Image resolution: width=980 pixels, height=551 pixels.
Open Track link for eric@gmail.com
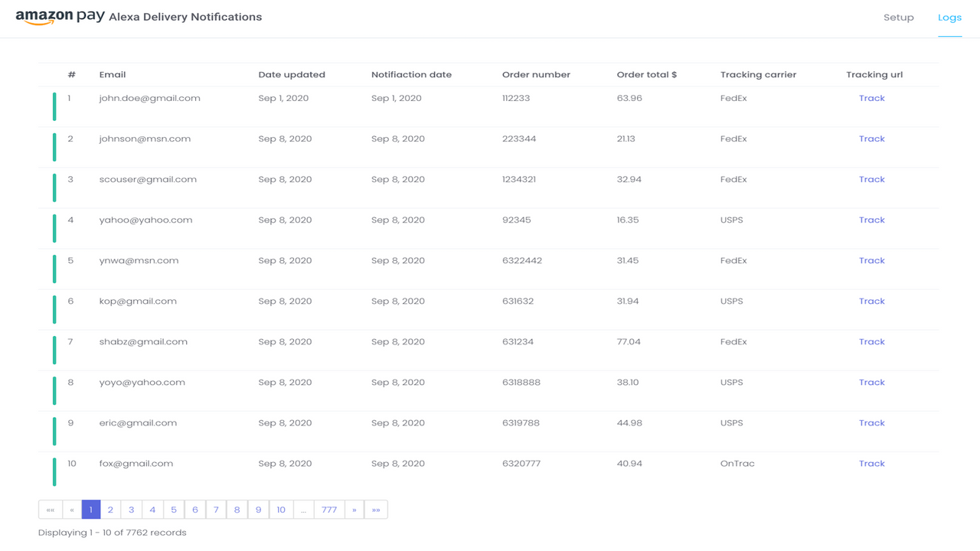871,422
